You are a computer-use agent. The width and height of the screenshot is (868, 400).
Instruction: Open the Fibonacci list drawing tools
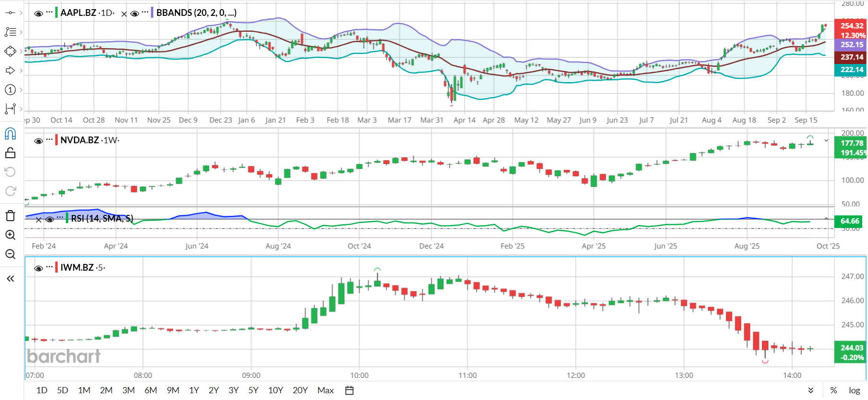coord(10,32)
